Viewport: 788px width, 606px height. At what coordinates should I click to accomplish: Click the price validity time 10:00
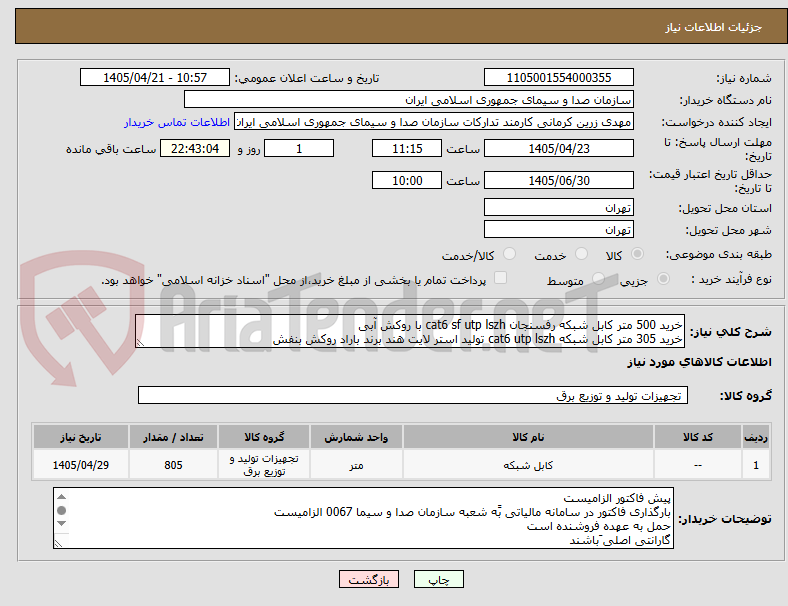(x=407, y=180)
